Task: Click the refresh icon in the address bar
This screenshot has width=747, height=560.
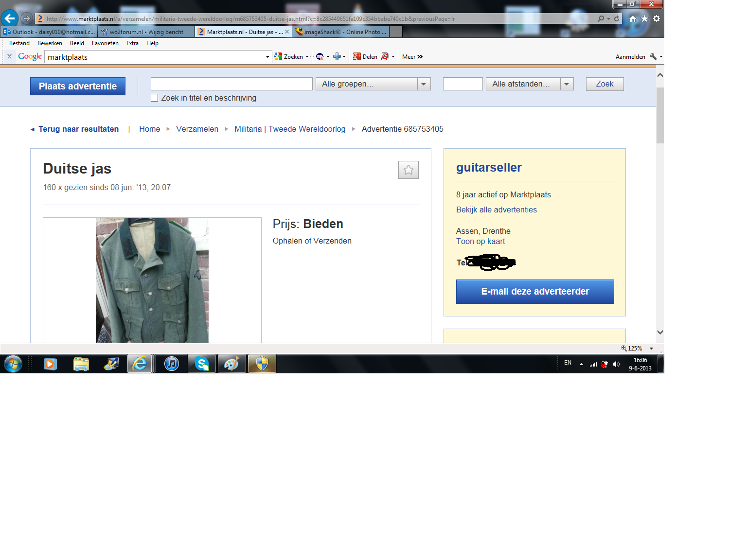Action: 617,18
